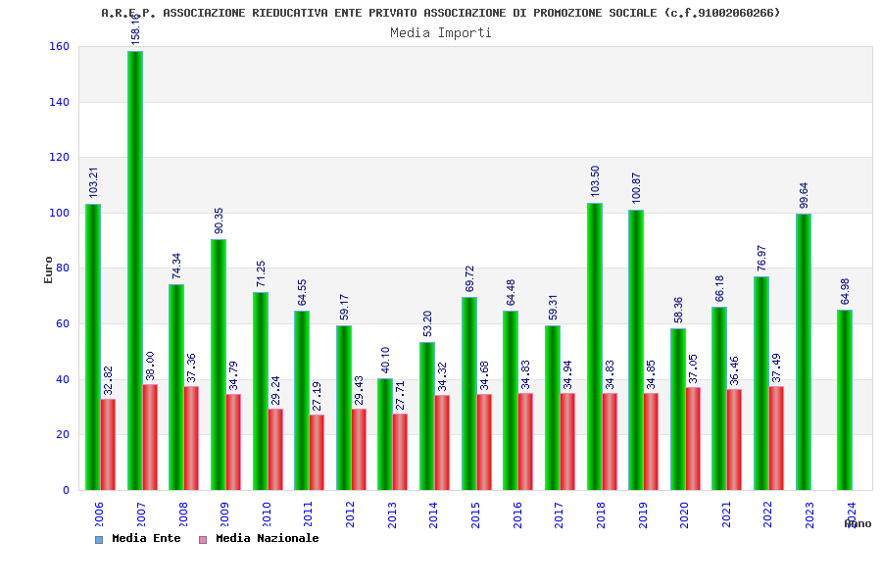Click the Media Nazionale legend label

(268, 538)
